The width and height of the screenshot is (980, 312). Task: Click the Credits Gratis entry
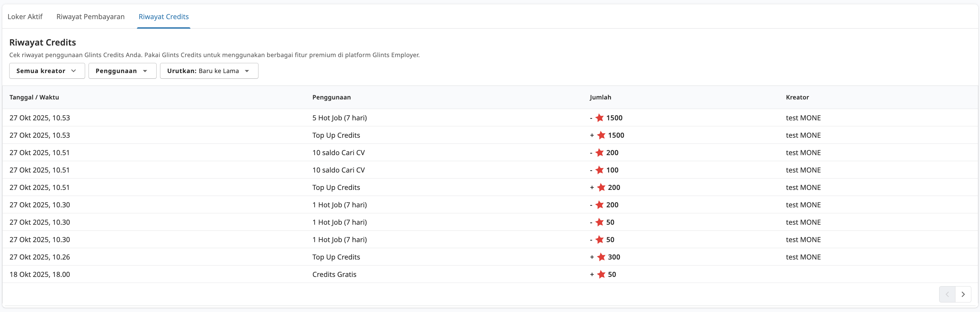point(334,274)
